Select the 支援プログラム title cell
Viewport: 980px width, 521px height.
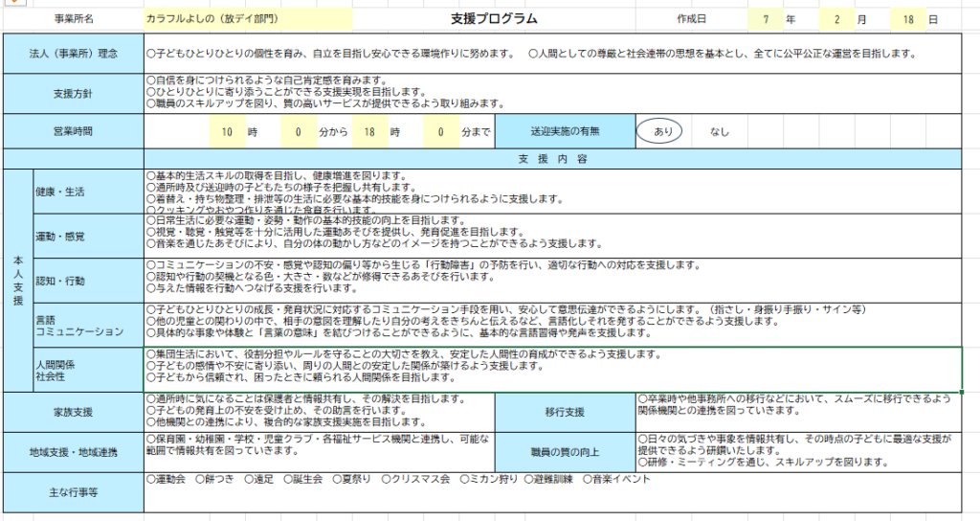(x=495, y=19)
